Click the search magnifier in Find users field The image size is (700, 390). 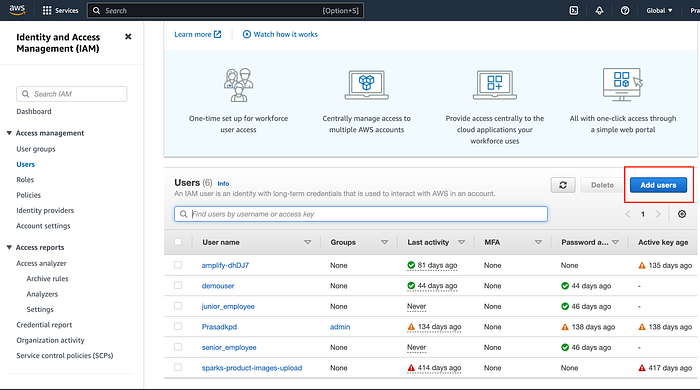point(183,214)
